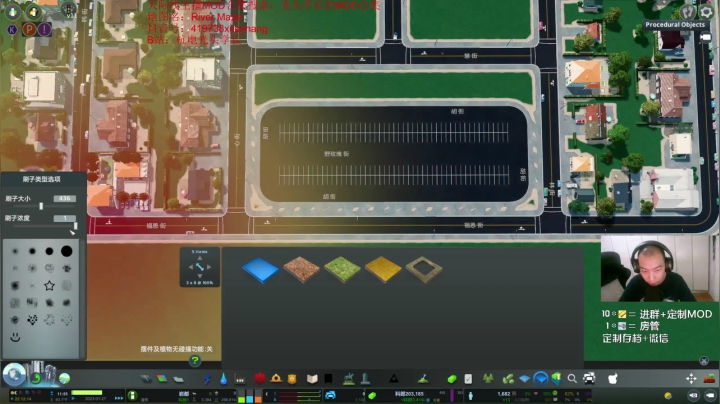Viewport: 720px width, 404px height.
Task: Select the yellow field surface tile
Action: point(383,269)
